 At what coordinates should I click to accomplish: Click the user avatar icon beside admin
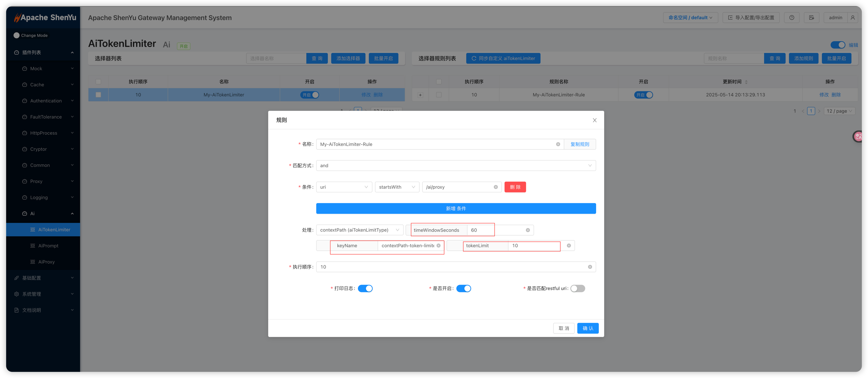pos(853,17)
